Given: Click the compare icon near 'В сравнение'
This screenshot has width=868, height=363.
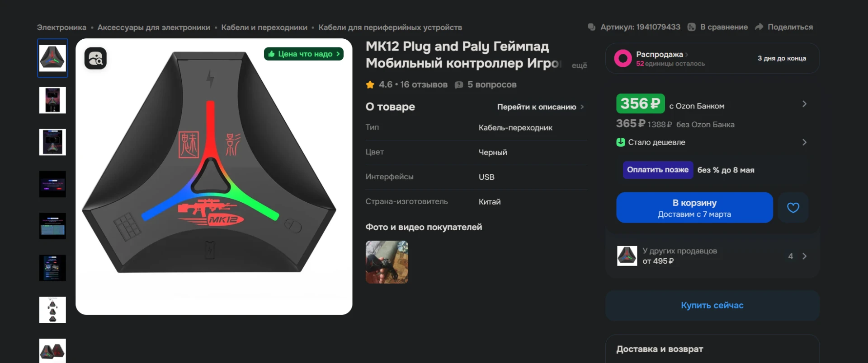Looking at the screenshot, I should click(x=691, y=27).
